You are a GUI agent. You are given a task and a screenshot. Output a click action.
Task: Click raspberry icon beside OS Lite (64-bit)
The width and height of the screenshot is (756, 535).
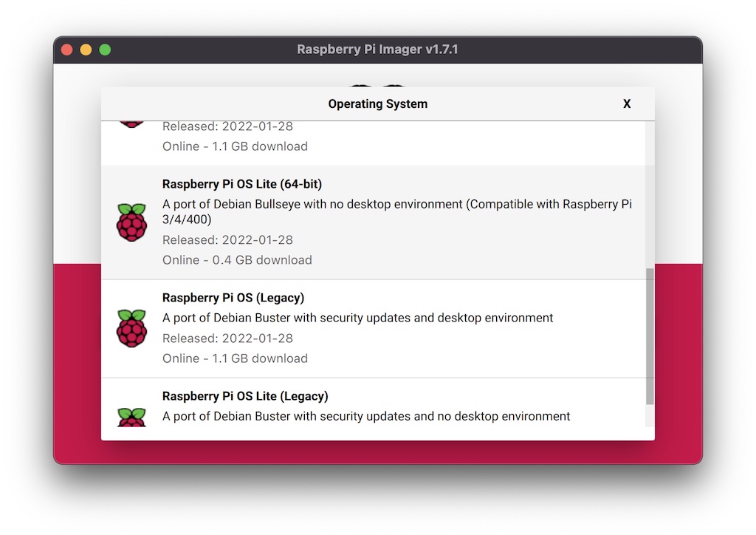[131, 222]
